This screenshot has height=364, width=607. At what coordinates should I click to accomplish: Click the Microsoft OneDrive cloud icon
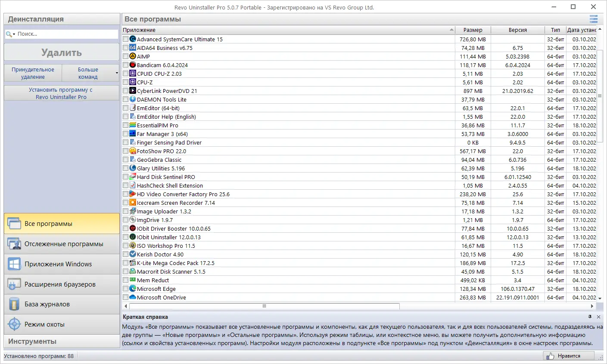tap(133, 297)
